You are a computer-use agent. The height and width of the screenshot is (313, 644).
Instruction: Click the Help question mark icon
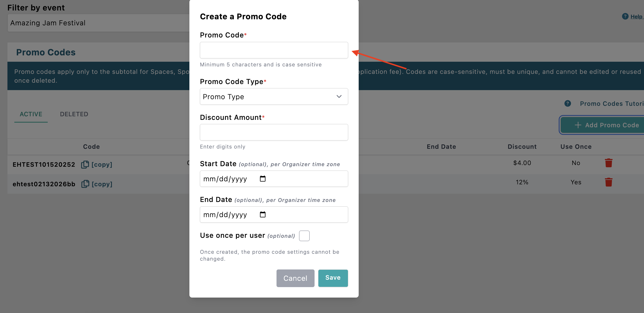pos(625,17)
